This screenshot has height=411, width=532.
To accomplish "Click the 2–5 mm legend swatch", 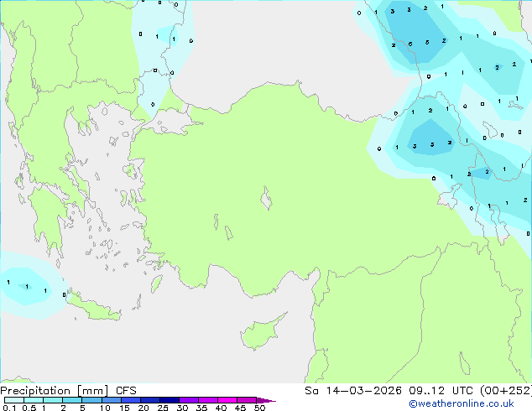I will (72, 400).
